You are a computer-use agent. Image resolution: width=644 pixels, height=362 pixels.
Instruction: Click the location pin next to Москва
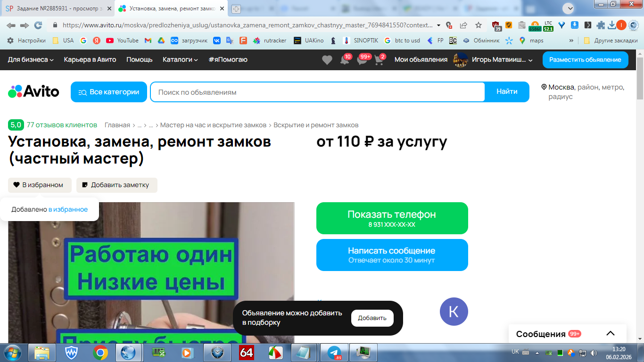click(544, 87)
